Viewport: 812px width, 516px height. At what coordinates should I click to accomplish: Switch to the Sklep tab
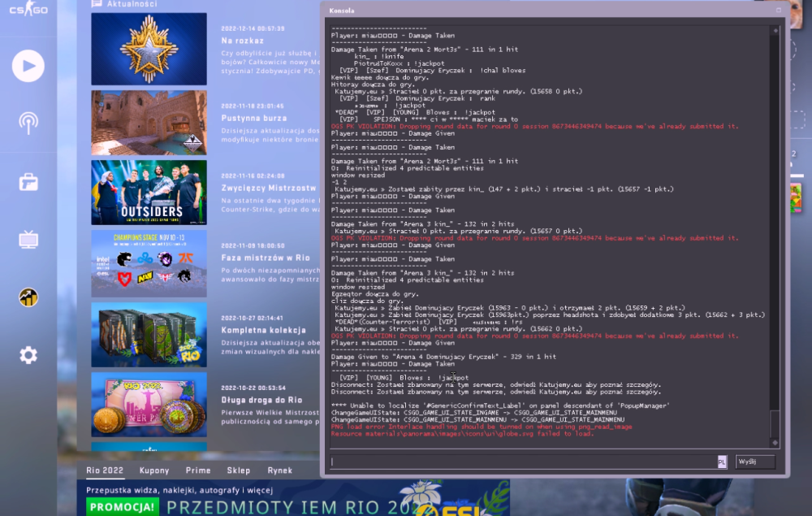click(x=239, y=470)
